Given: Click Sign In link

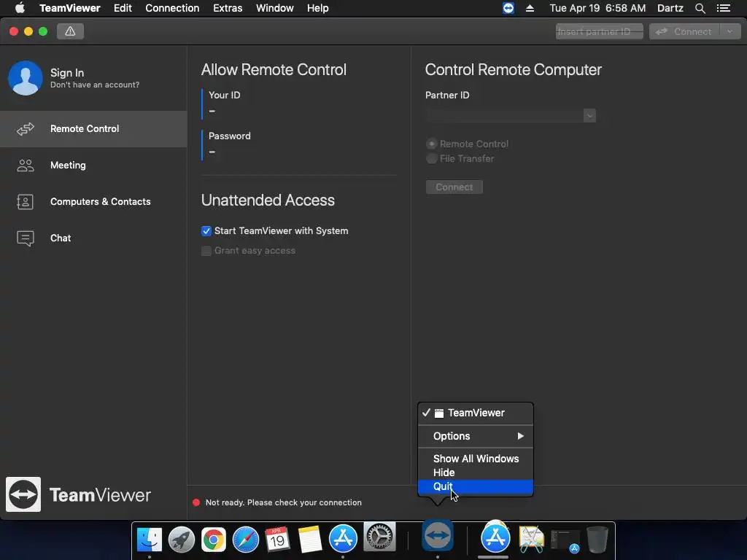Looking at the screenshot, I should (67, 73).
